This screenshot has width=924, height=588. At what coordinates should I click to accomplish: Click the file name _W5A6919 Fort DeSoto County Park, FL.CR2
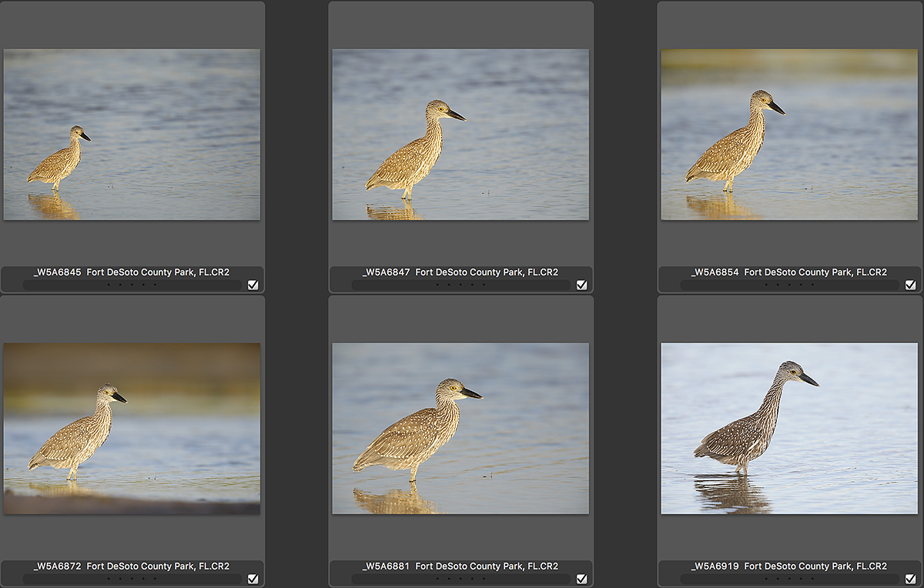click(x=789, y=566)
